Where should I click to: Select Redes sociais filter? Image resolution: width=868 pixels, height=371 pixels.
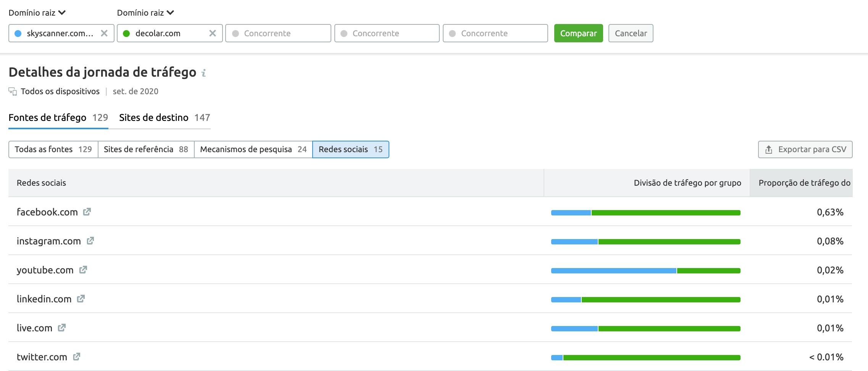pyautogui.click(x=350, y=149)
